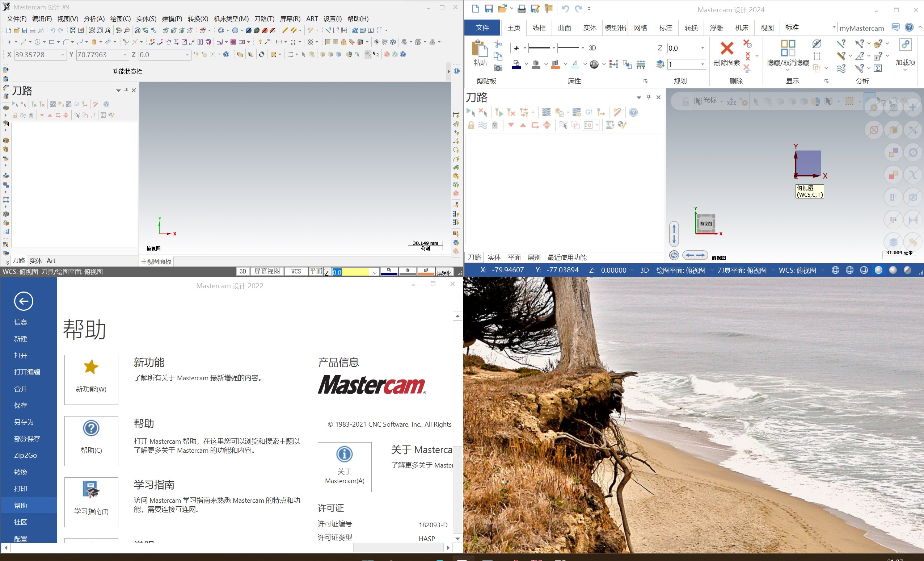Screen dimensions: 924x561
Task: Click 打开编辑 in Mastercam 2022 sidebar
Action: (x=27, y=372)
